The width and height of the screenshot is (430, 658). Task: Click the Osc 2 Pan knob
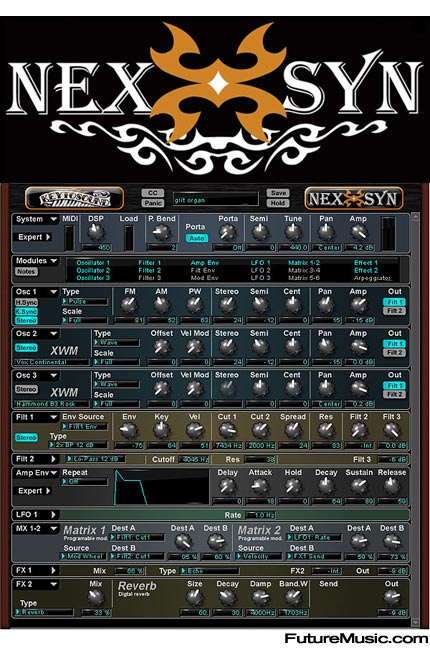tap(325, 347)
